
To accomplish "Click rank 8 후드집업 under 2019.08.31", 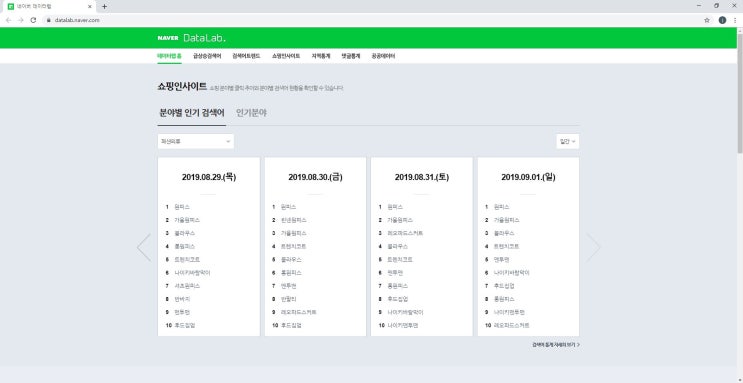I will point(398,299).
